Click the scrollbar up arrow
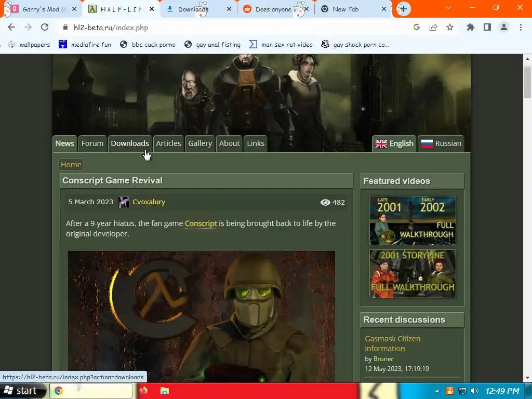Image resolution: width=532 pixels, height=399 pixels. pos(527,59)
